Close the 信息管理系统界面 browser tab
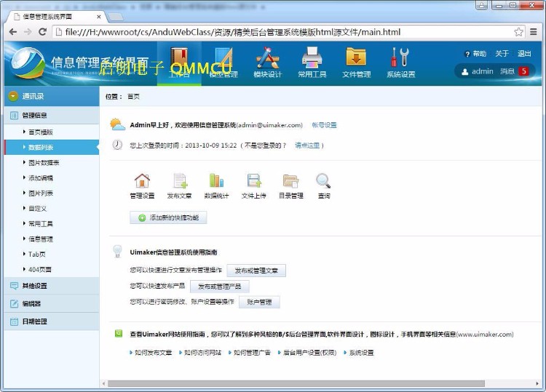The height and width of the screenshot is (392, 546). [x=99, y=16]
